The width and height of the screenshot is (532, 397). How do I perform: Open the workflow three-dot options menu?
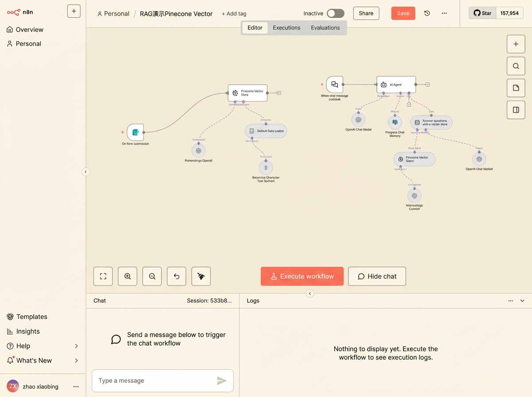click(444, 13)
